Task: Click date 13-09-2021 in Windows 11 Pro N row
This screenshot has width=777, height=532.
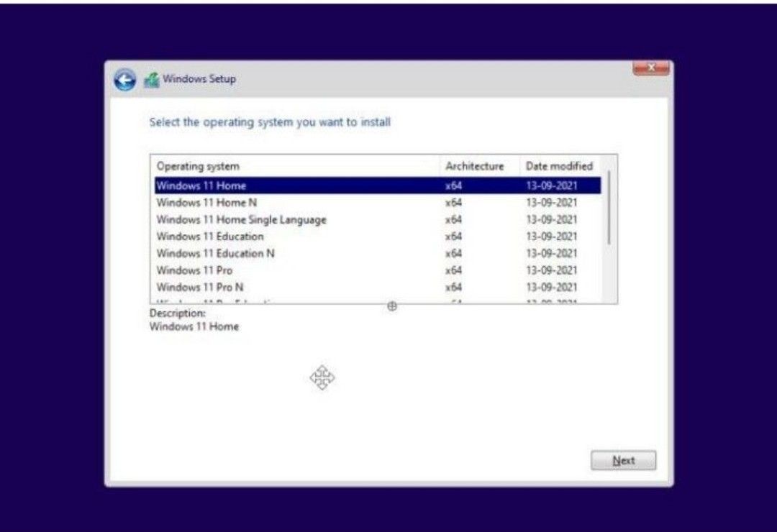Action: [552, 288]
